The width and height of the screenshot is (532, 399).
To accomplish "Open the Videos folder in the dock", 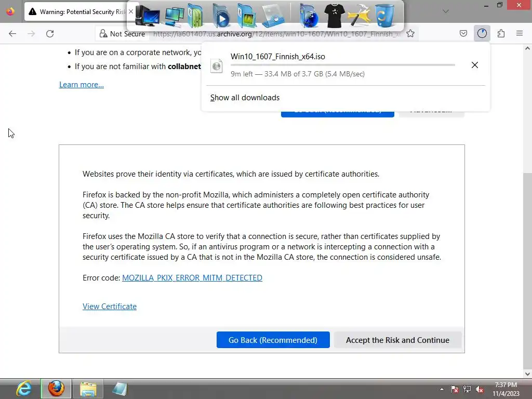I will (221, 16).
